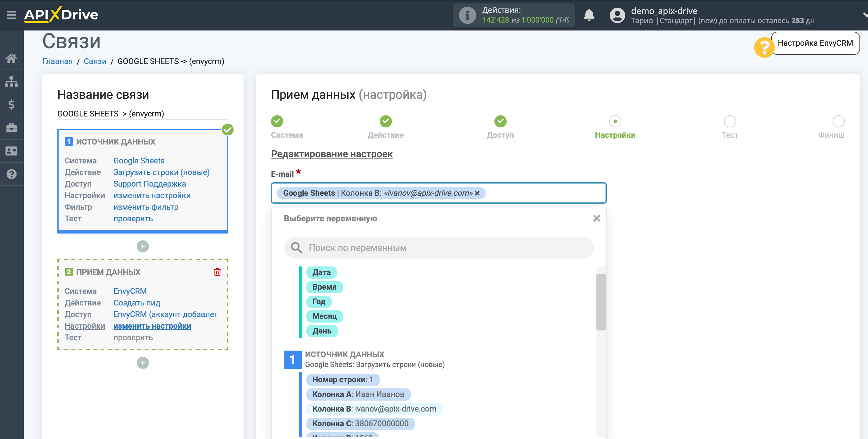The image size is (868, 439).
Task: Click the source block green checkmark
Action: [228, 130]
